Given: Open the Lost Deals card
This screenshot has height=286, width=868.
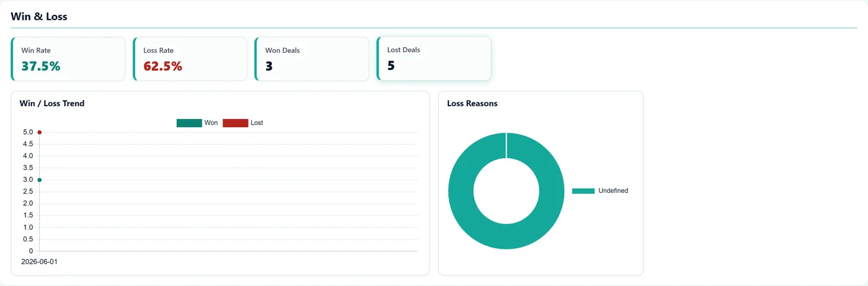Looking at the screenshot, I should (x=434, y=58).
